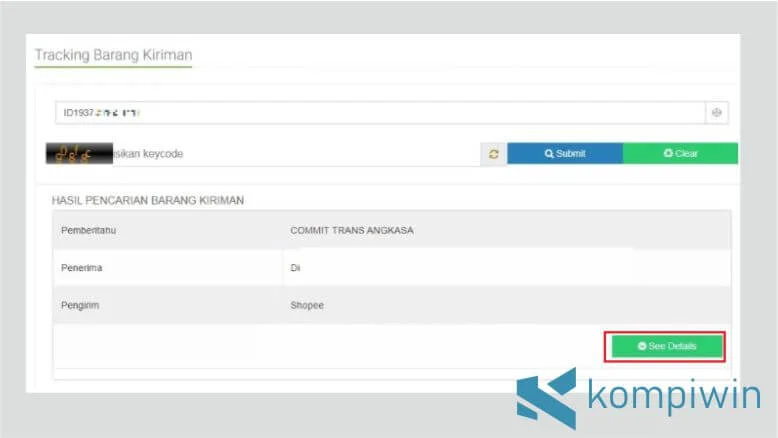Click into the keycode input field
Image resolution: width=778 pixels, height=438 pixels.
300,154
